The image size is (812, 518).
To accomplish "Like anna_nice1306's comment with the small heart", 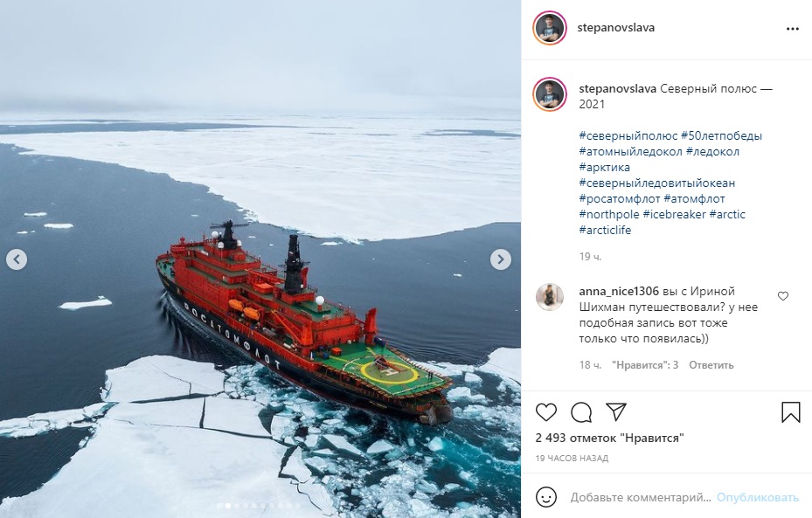I will pyautogui.click(x=783, y=296).
